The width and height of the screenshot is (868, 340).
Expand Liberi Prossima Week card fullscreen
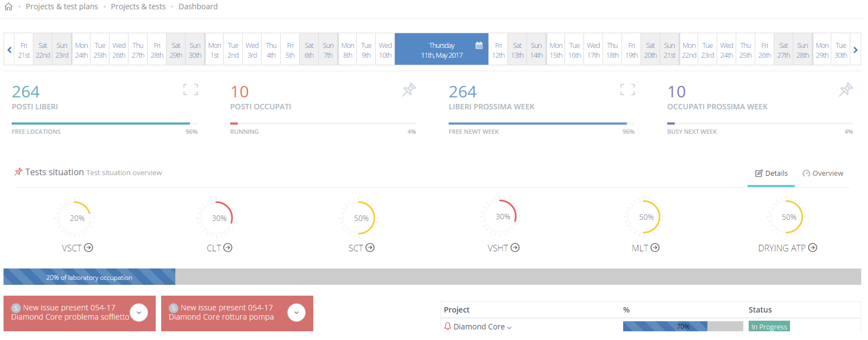point(627,90)
